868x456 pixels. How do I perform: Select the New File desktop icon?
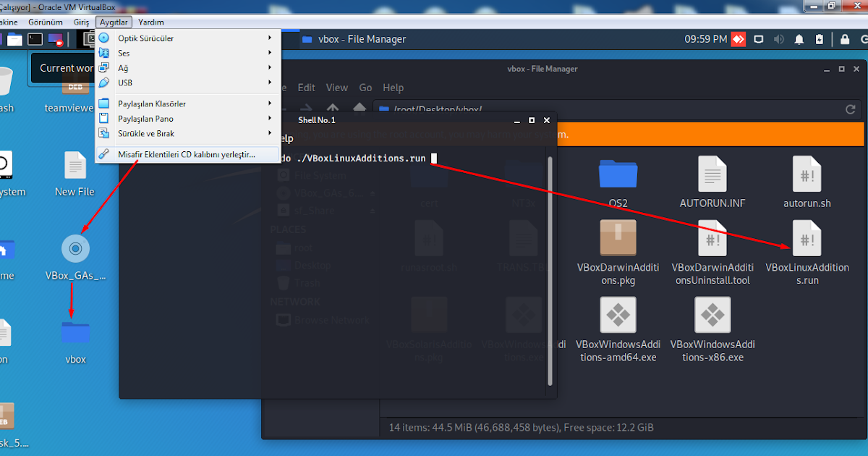pyautogui.click(x=75, y=174)
